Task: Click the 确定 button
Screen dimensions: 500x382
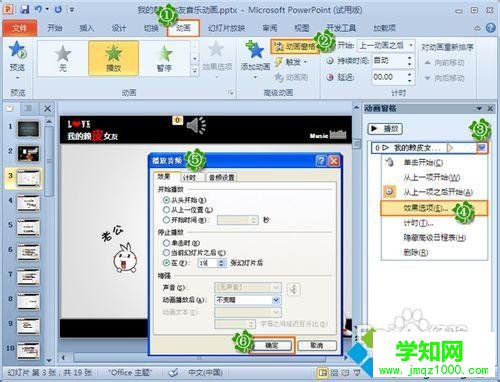Action: [272, 345]
